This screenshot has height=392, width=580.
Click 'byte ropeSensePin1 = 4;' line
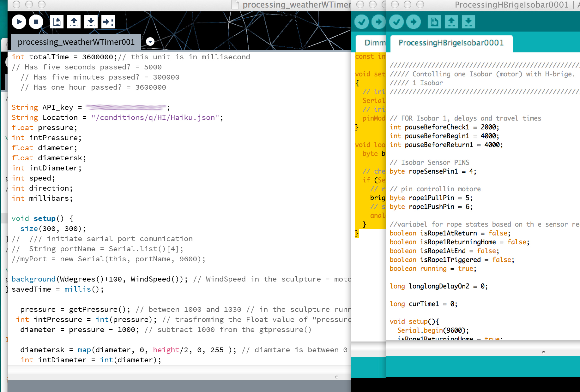click(x=433, y=171)
